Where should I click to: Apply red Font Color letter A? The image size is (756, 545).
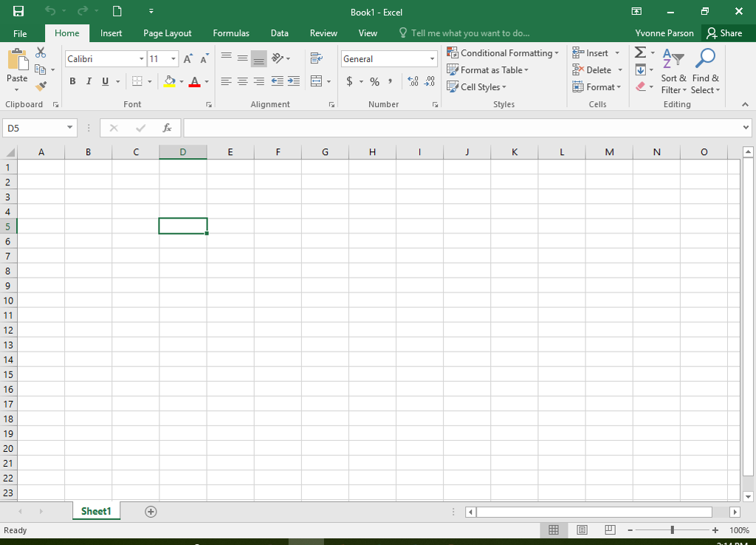click(194, 81)
